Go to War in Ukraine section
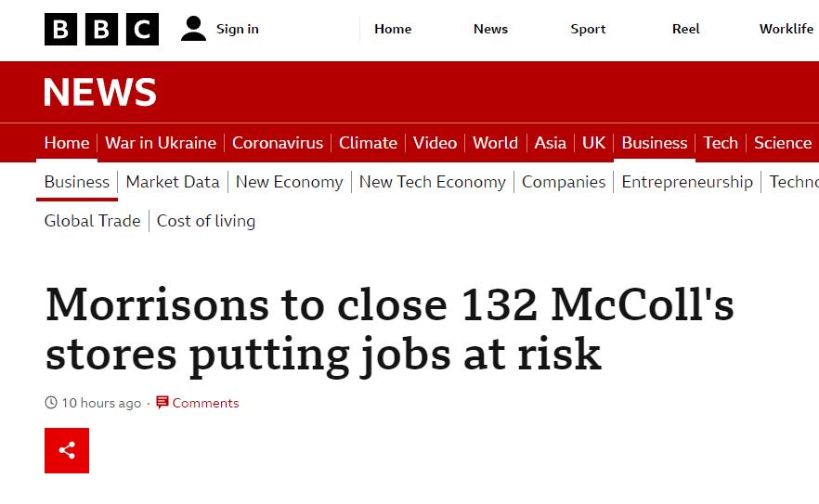The height and width of the screenshot is (504, 819). tap(161, 143)
